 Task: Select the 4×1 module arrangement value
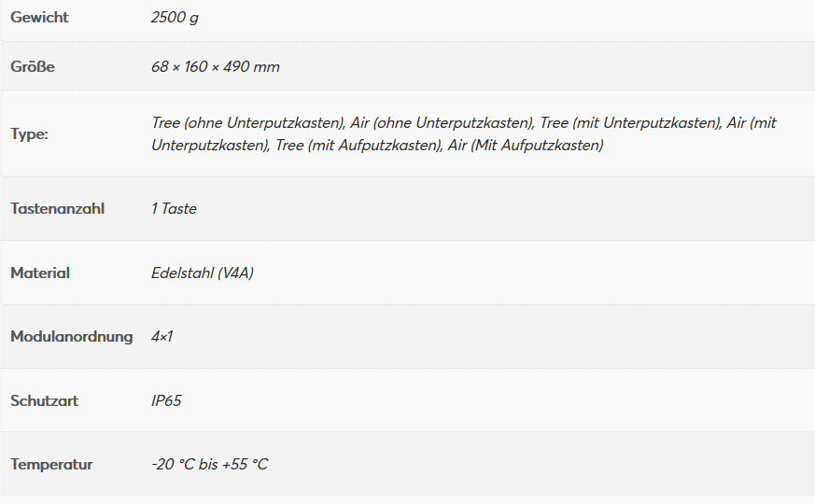pyautogui.click(x=162, y=336)
